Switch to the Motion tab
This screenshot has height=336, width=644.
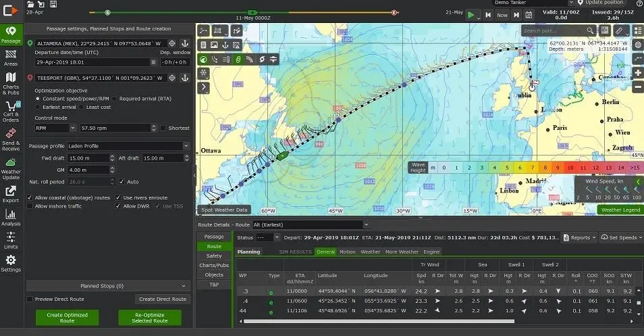pyautogui.click(x=348, y=251)
